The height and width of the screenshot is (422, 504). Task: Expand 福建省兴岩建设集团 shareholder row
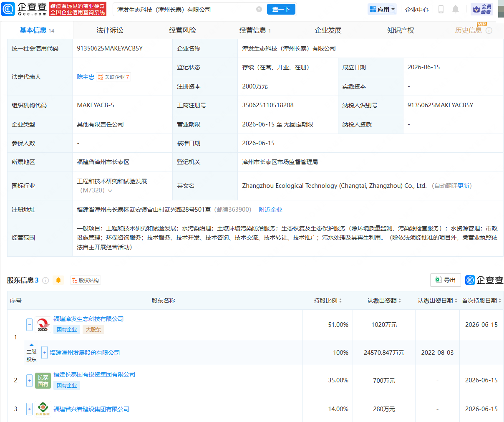click(x=29, y=409)
